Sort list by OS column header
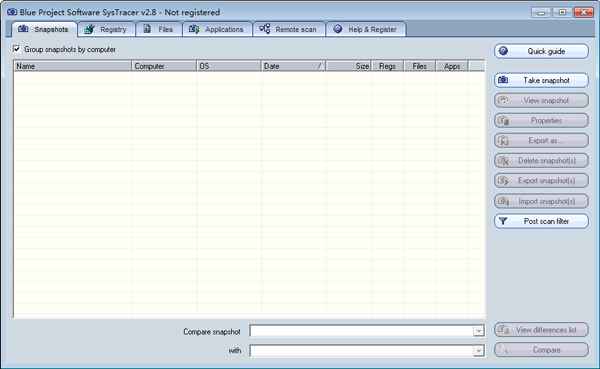600x369 pixels. coord(229,66)
